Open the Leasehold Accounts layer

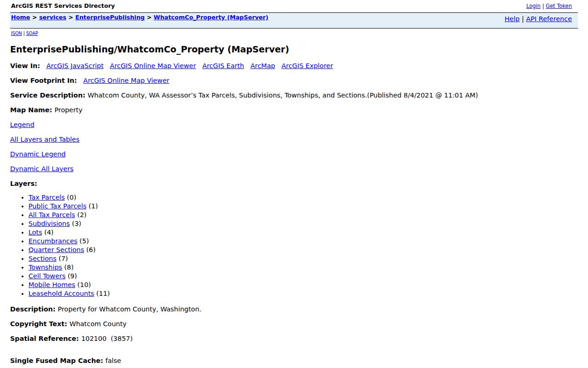pyautogui.click(x=61, y=293)
